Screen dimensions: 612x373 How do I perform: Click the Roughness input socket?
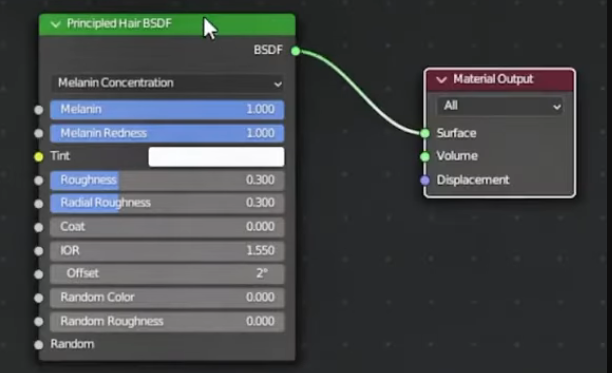point(39,181)
